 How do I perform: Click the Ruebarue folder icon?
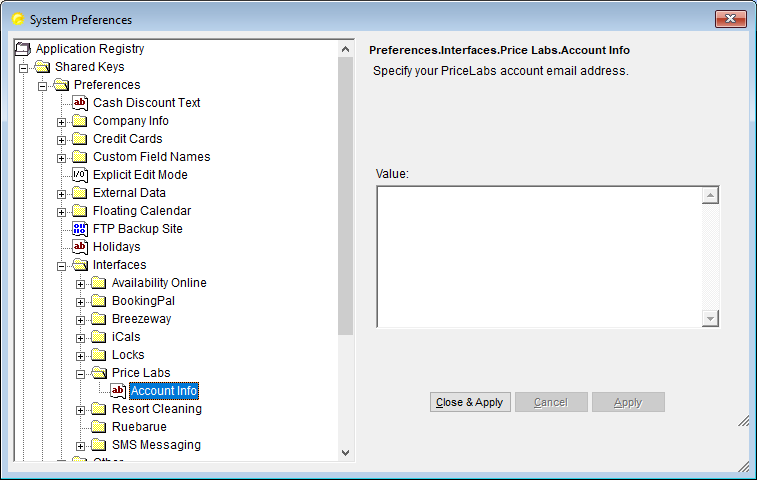tap(99, 427)
